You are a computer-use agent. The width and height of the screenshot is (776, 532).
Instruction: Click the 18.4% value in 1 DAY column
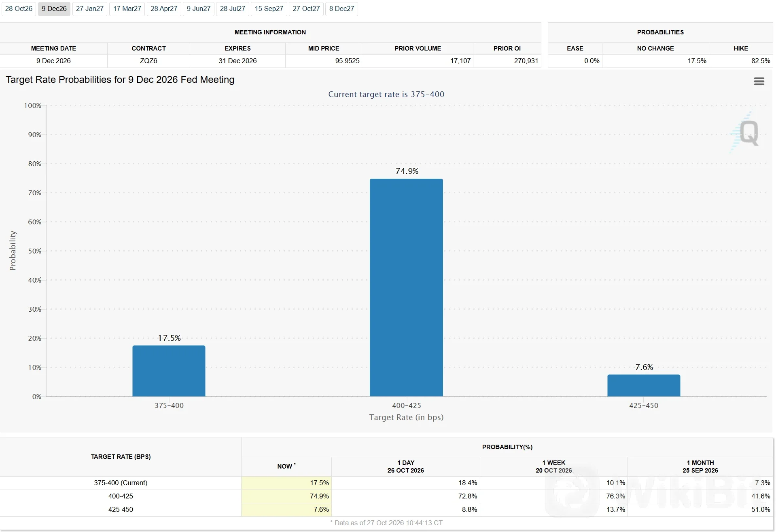point(468,483)
